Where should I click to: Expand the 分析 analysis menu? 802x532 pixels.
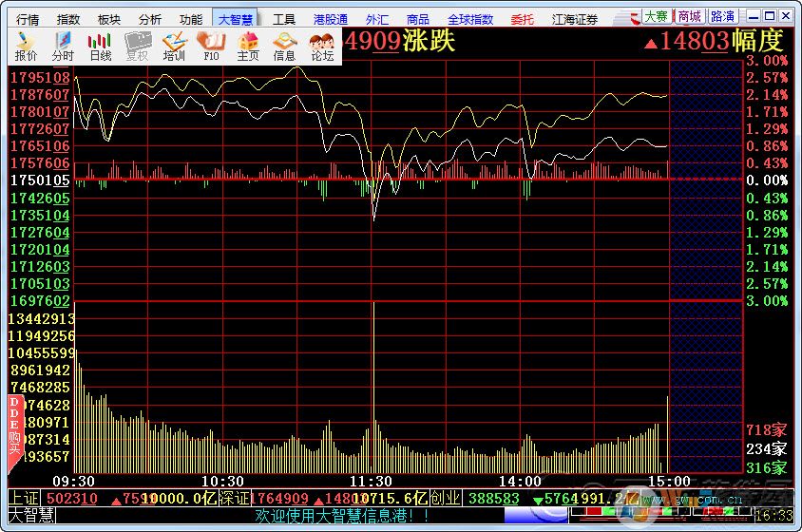[150, 18]
